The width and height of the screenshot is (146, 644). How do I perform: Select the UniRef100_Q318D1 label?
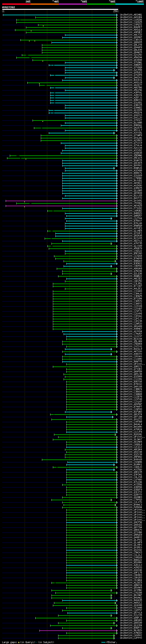(x=131, y=103)
